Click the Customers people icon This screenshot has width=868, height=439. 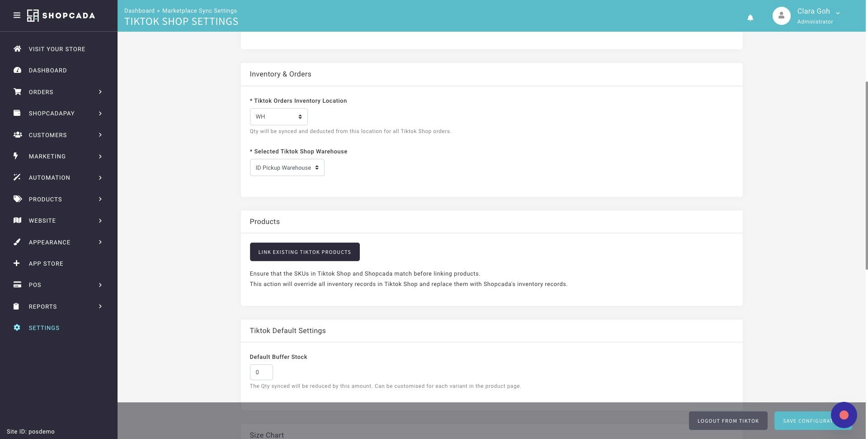click(17, 135)
